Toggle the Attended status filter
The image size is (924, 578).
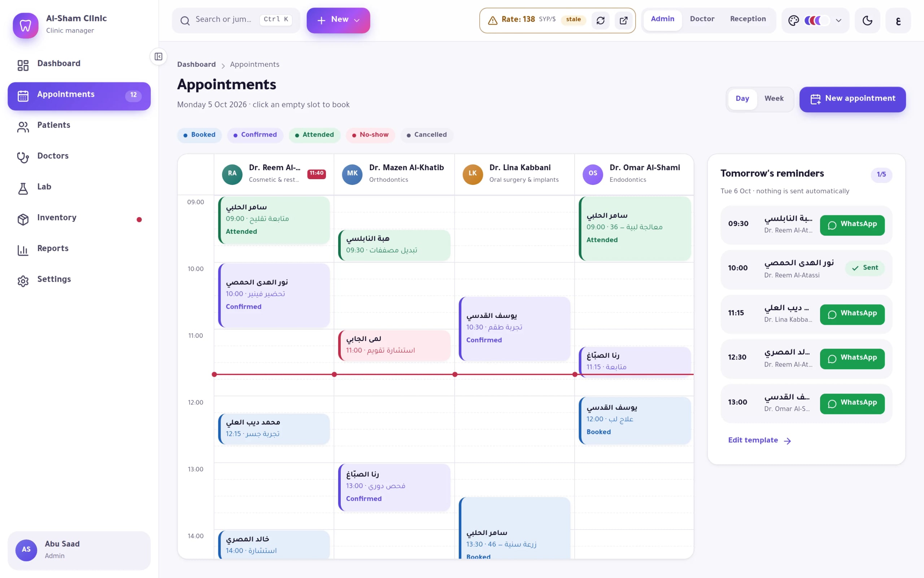315,135
